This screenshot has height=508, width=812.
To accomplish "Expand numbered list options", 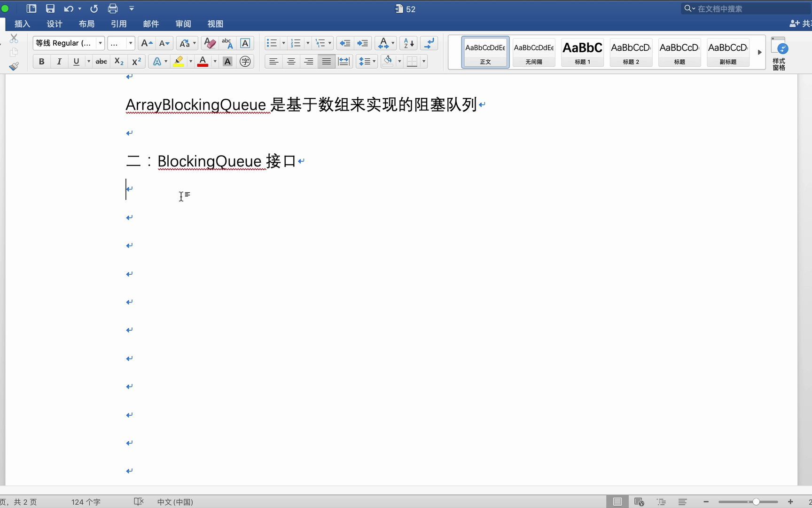I will pyautogui.click(x=308, y=43).
